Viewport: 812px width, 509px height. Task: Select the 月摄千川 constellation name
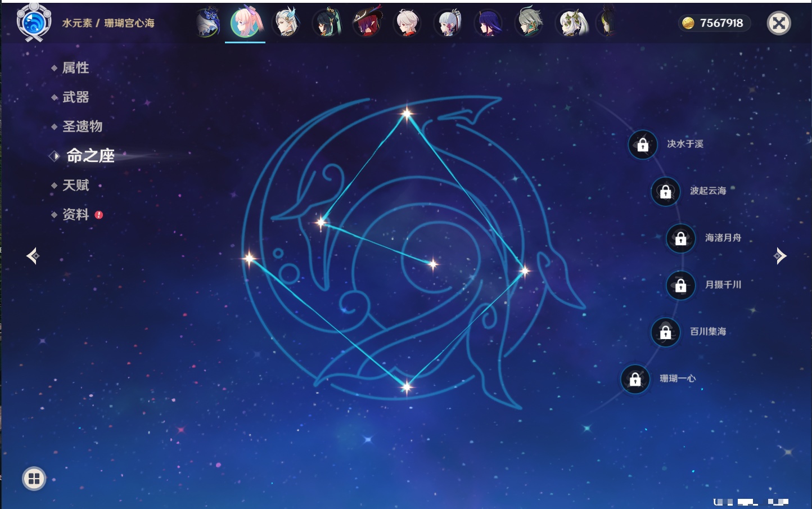pyautogui.click(x=723, y=285)
